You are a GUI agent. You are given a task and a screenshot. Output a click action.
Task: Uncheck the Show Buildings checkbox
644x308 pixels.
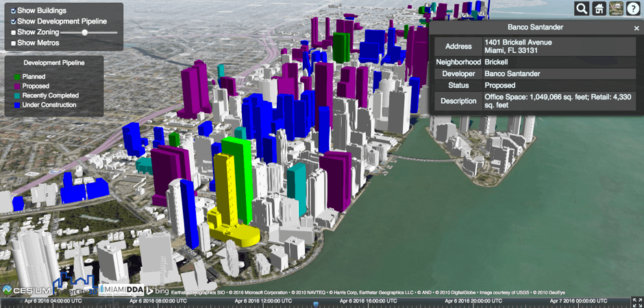(14, 11)
